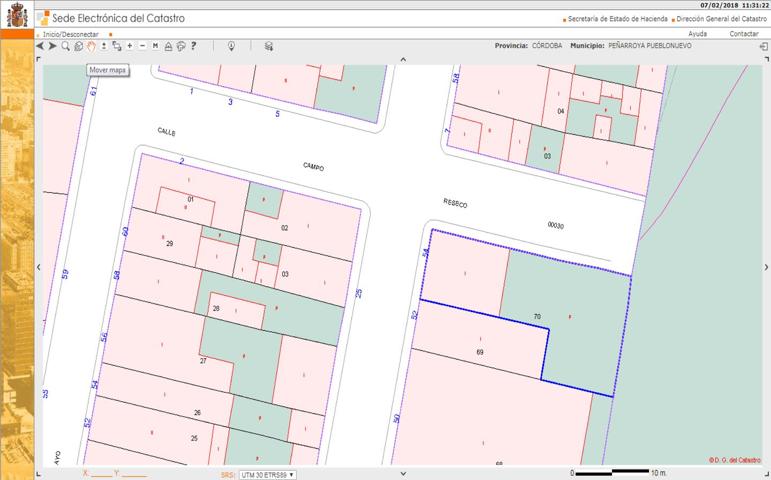Click the minus zoom-out icon

click(142, 46)
